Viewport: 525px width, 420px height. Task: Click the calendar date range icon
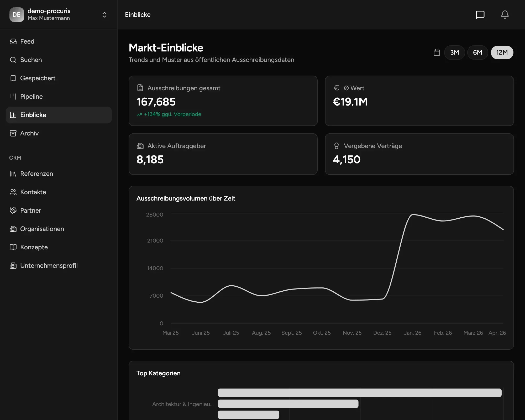coord(437,52)
